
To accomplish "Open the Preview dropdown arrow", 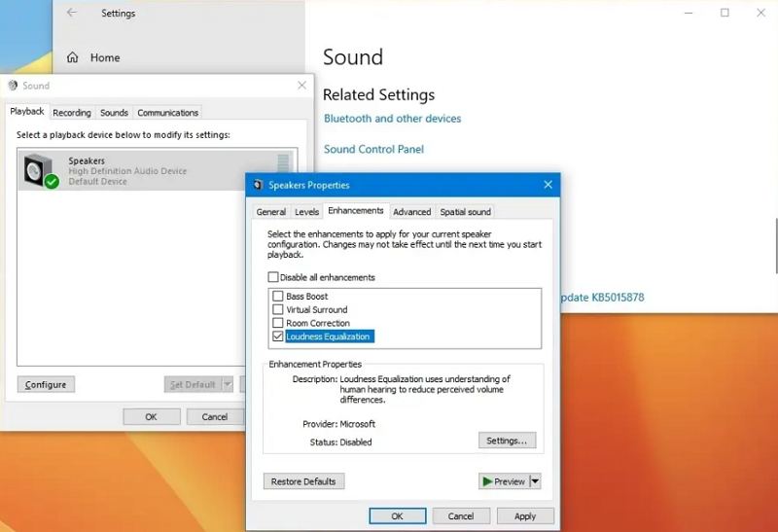I will click(535, 481).
